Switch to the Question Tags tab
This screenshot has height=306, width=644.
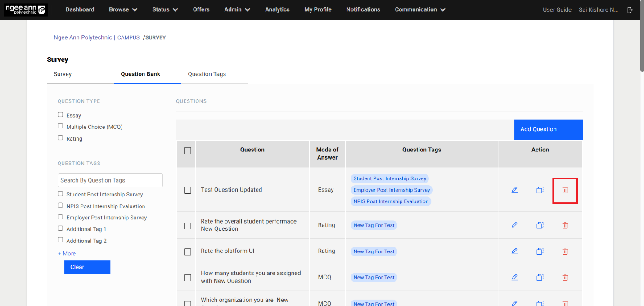pyautogui.click(x=207, y=74)
